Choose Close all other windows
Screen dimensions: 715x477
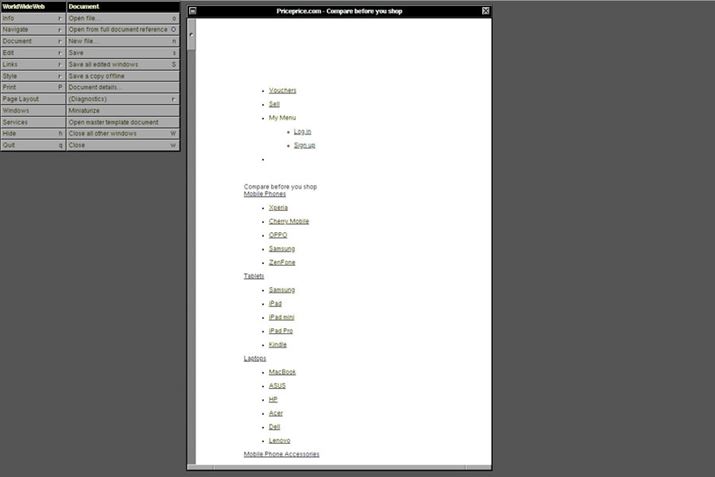123,134
